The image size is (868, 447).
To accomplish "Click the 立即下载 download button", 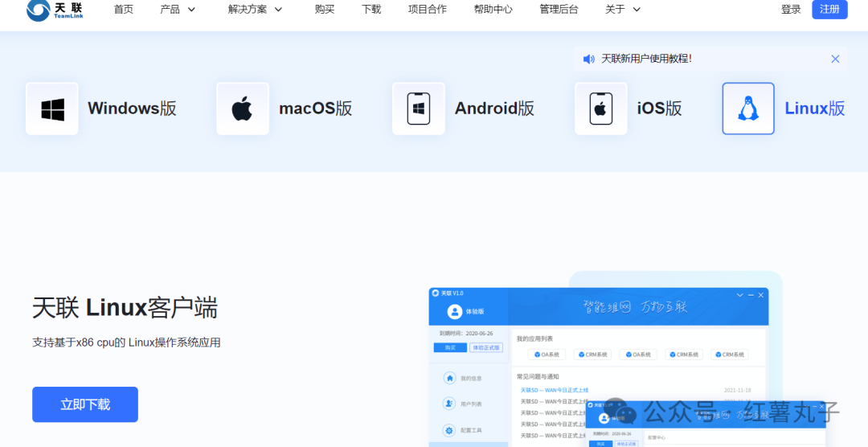I will [85, 404].
